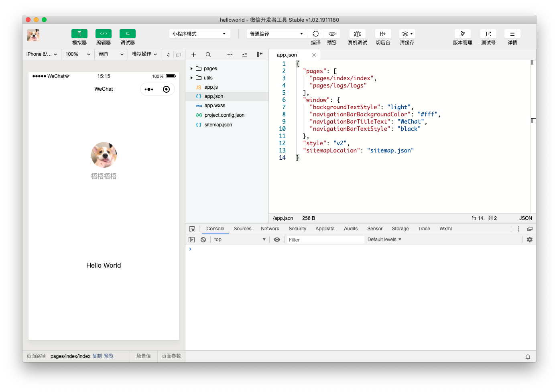Switch to the Storage tab

(400, 229)
